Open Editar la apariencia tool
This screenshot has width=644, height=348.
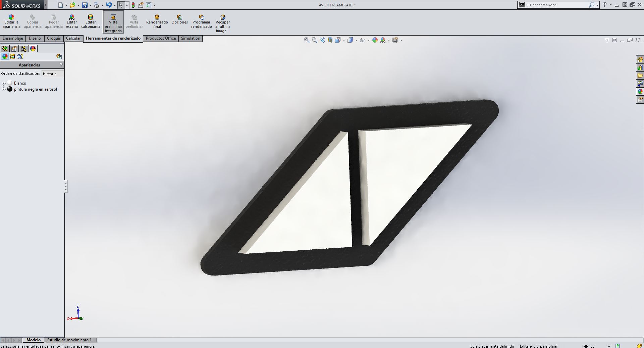point(11,22)
